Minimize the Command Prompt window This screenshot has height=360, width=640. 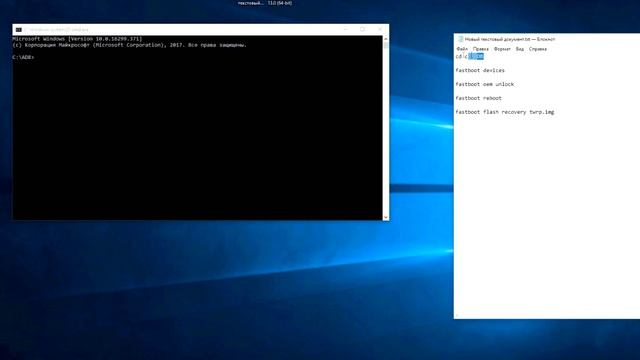pyautogui.click(x=345, y=29)
